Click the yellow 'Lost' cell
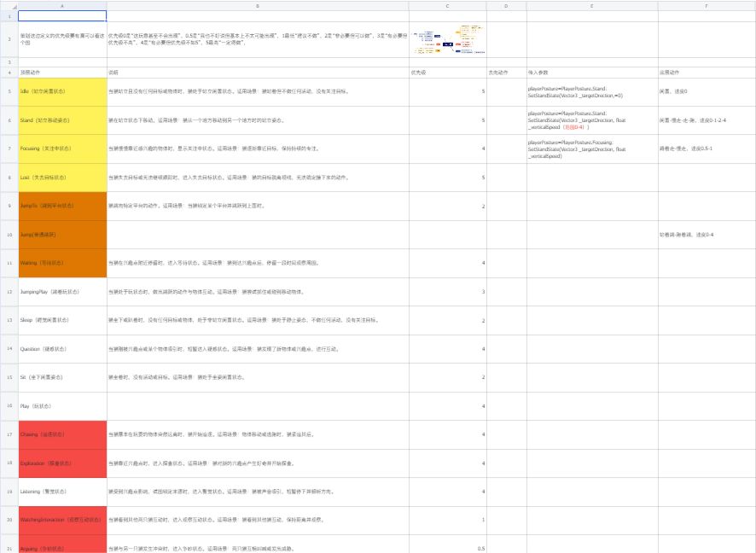This screenshot has width=756, height=553. click(x=62, y=178)
